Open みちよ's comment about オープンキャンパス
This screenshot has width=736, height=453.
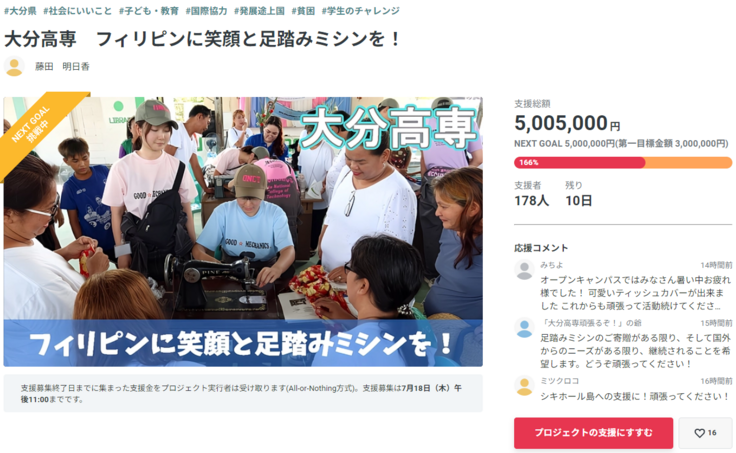point(636,293)
